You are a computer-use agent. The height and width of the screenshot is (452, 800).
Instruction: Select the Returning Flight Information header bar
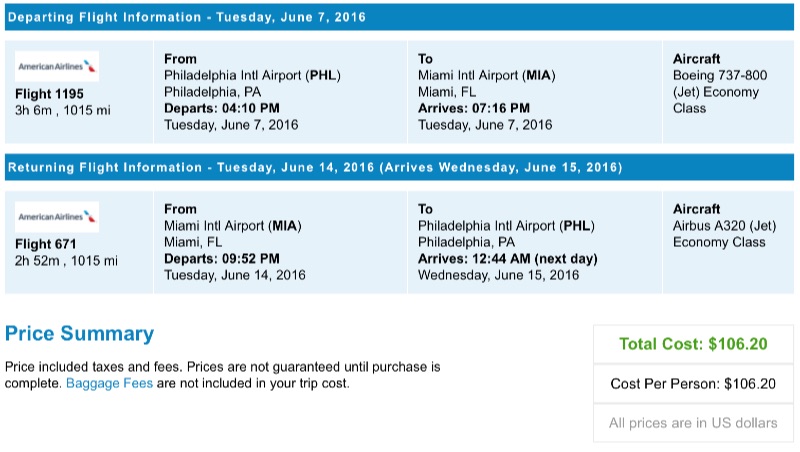coord(400,167)
